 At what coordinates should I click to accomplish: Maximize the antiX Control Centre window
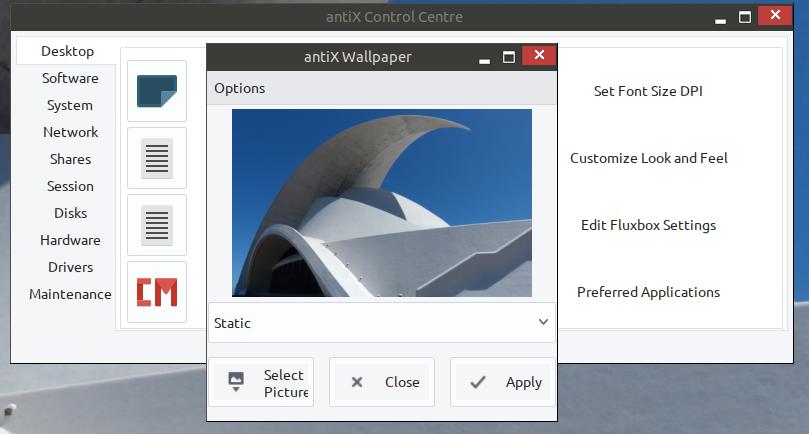click(x=745, y=17)
